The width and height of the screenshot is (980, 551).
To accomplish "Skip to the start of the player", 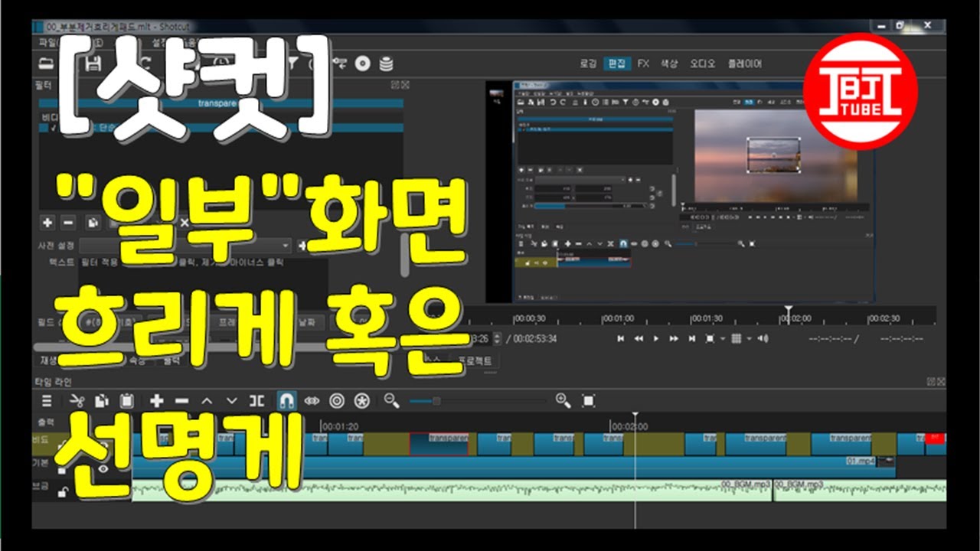I will (x=621, y=338).
